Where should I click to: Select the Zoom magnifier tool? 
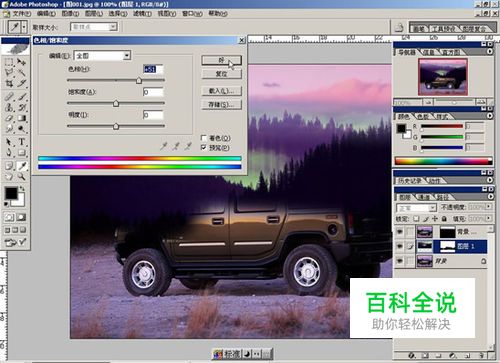(22, 177)
